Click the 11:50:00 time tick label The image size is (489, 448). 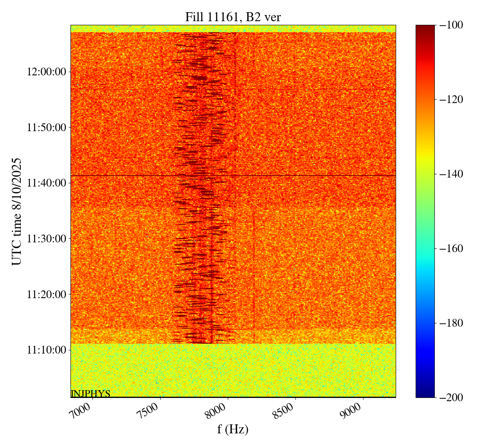pos(46,127)
